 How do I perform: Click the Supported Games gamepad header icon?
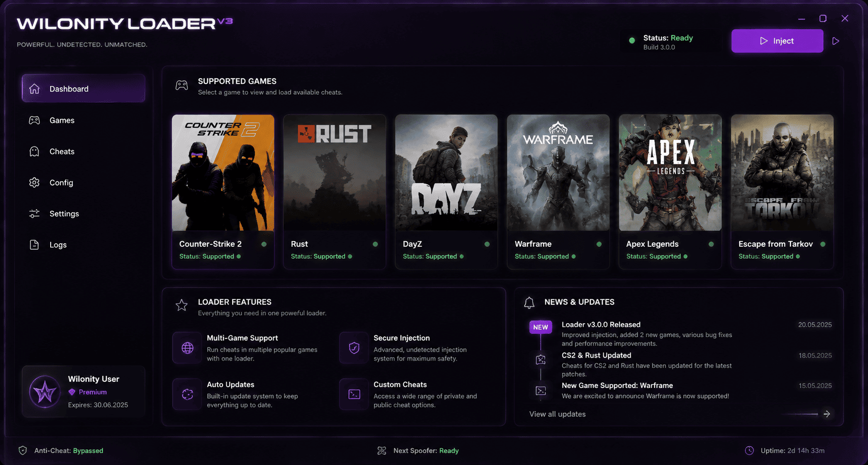tap(182, 85)
